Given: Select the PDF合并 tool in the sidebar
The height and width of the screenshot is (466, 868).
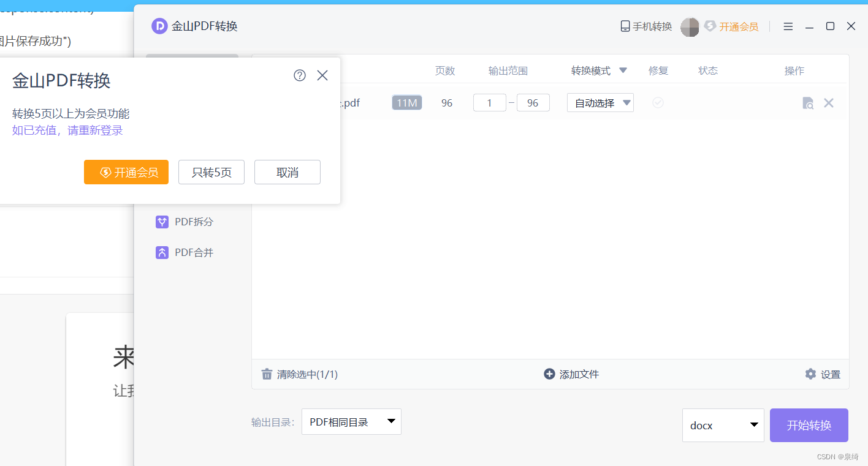Looking at the screenshot, I should pos(185,252).
